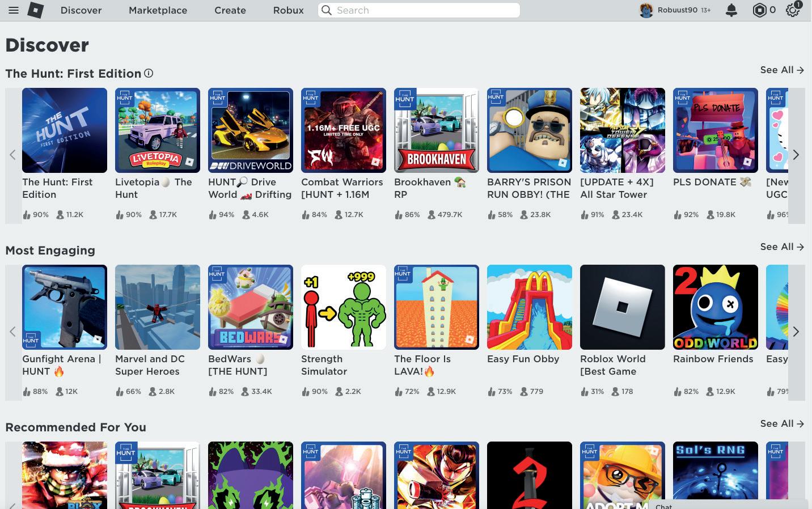Open the Chat panel bar

click(x=728, y=505)
